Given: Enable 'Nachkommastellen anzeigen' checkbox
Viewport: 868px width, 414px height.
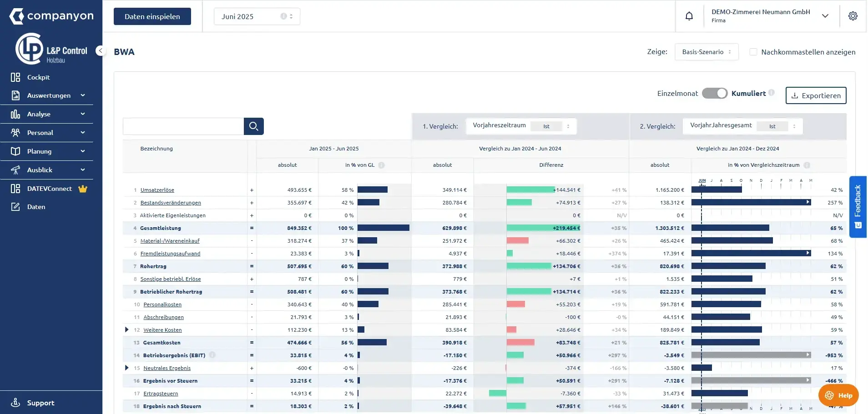Looking at the screenshot, I should pos(753,52).
